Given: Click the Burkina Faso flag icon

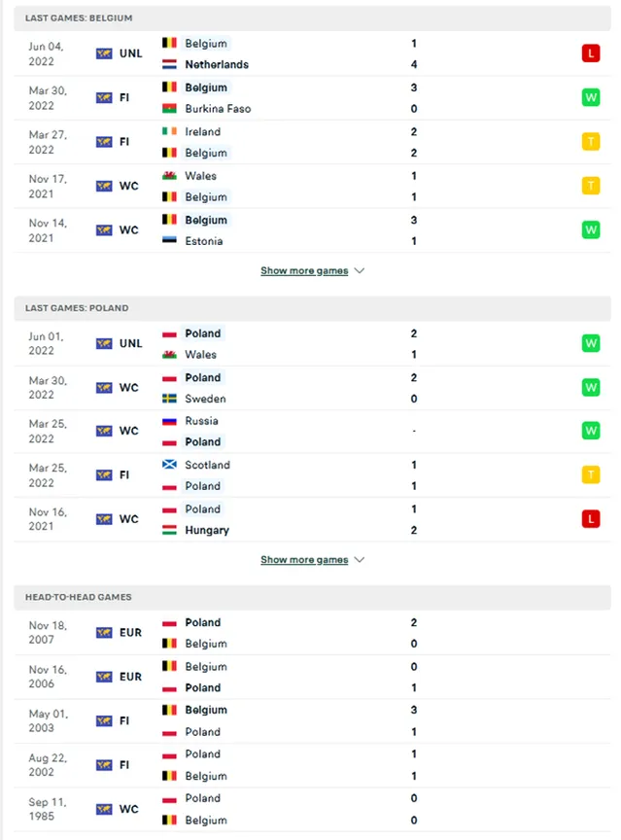Looking at the screenshot, I should 169,109.
